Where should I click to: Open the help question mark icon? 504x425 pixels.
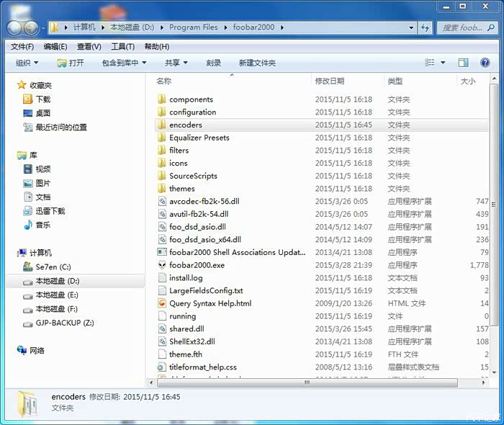click(x=485, y=63)
